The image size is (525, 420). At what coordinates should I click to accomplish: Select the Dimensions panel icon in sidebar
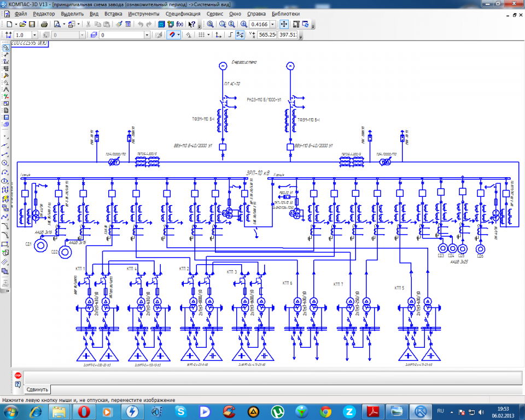click(x=5, y=54)
